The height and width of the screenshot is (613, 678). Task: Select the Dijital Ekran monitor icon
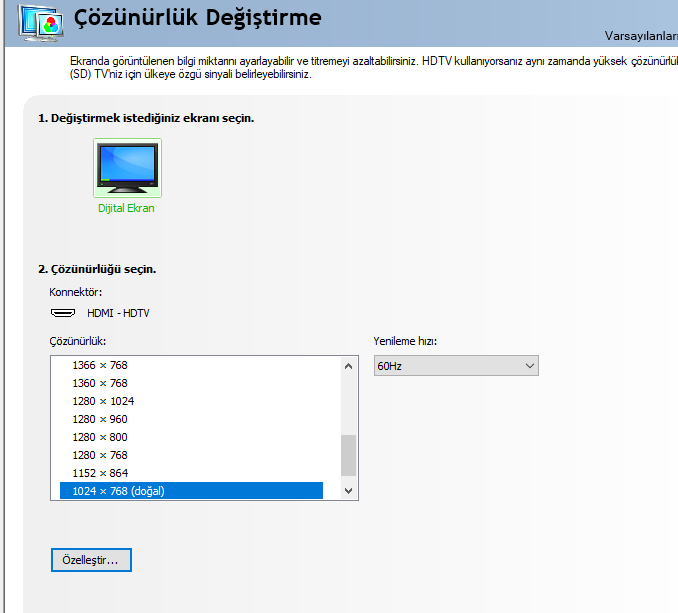127,168
